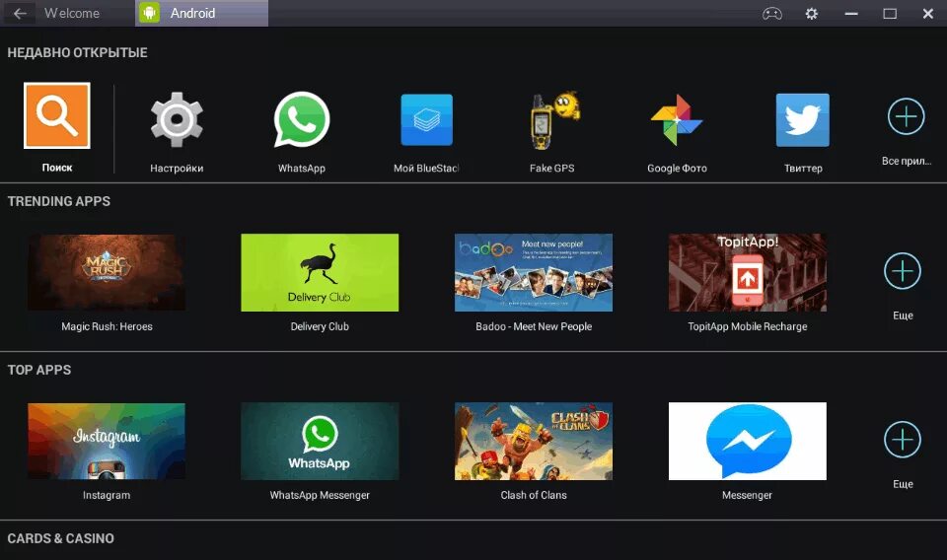The image size is (947, 560).
Task: Maximize the BlueStacks window
Action: pyautogui.click(x=890, y=13)
